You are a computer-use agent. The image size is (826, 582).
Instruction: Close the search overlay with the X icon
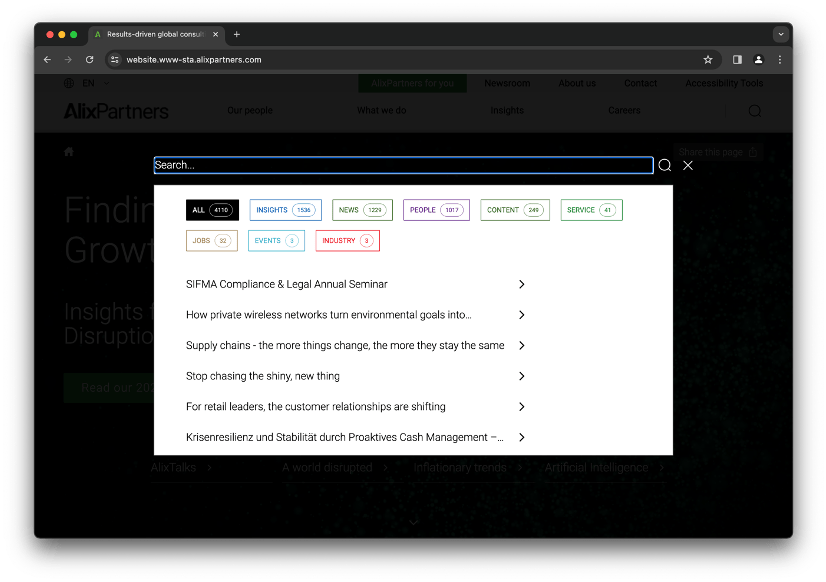click(688, 165)
